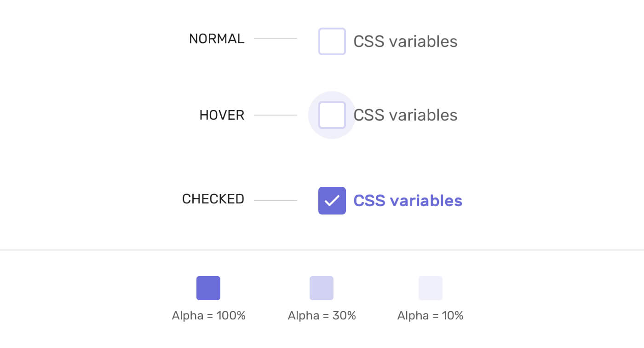Uncheck the purple checked checkbox
Image resolution: width=644 pixels, height=348 pixels.
pyautogui.click(x=332, y=201)
